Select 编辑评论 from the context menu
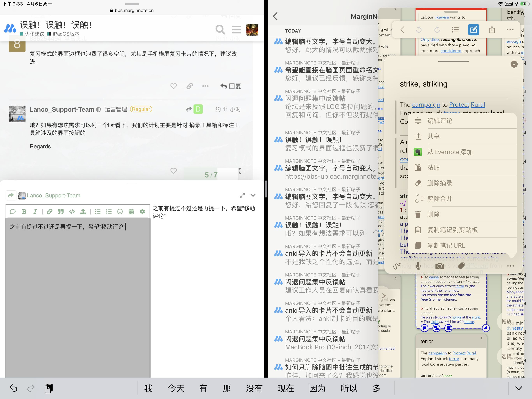 pyautogui.click(x=462, y=121)
